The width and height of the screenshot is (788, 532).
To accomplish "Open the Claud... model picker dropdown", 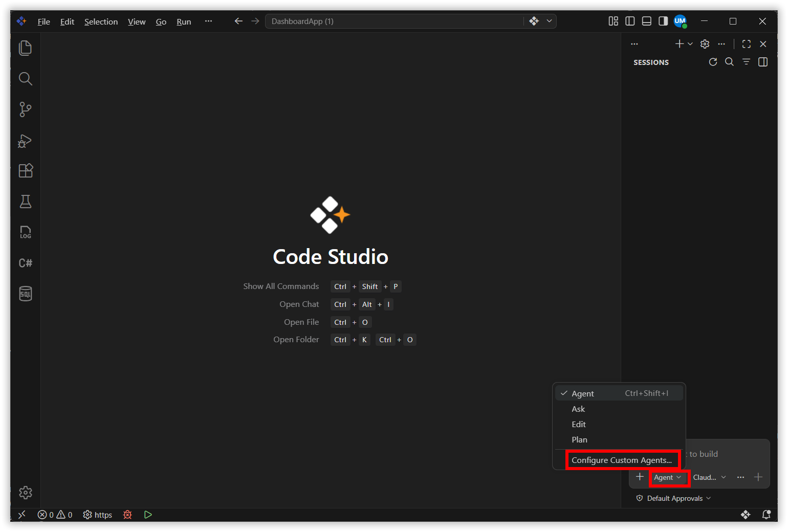I will coord(709,477).
